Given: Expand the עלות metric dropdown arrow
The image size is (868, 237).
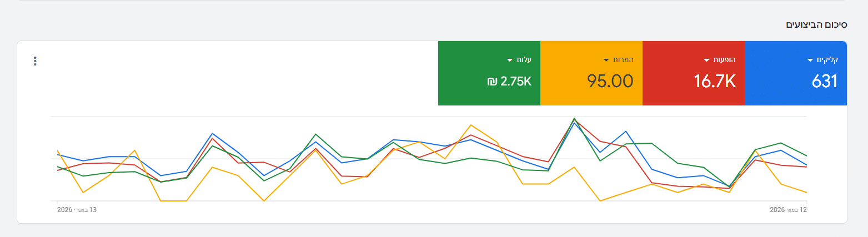Looking at the screenshot, I should 510,60.
